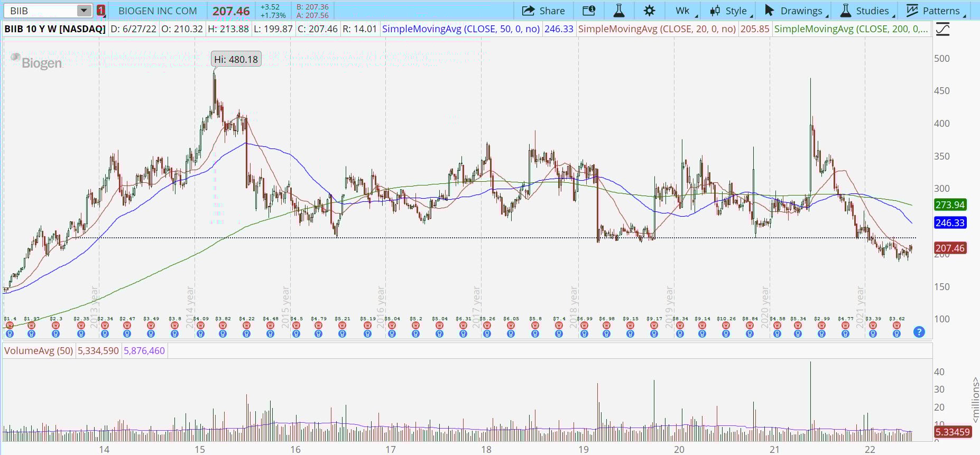Click the red phone icon under $3.62
980x455 pixels.
(896, 326)
